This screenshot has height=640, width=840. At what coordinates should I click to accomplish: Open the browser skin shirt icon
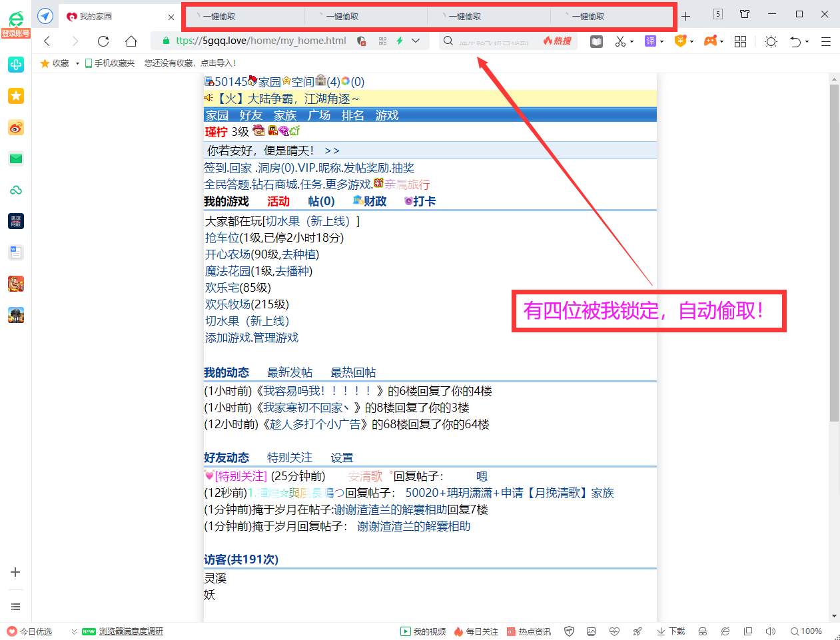click(x=745, y=14)
